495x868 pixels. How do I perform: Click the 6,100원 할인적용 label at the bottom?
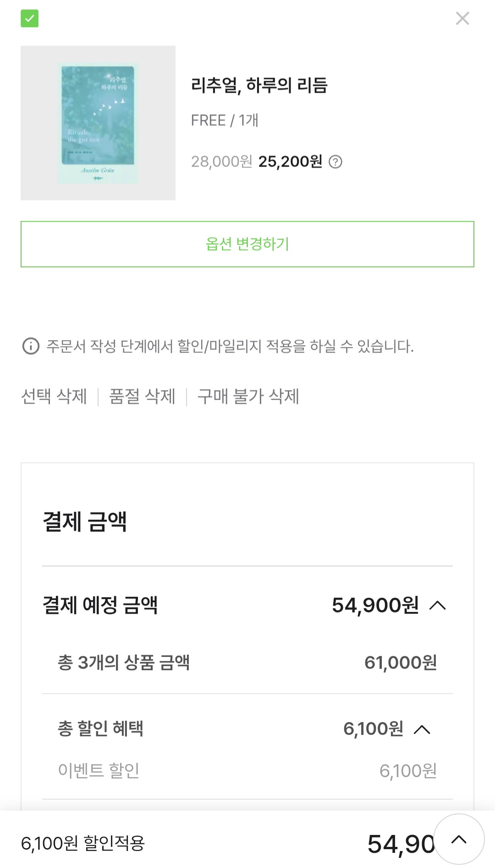(83, 843)
